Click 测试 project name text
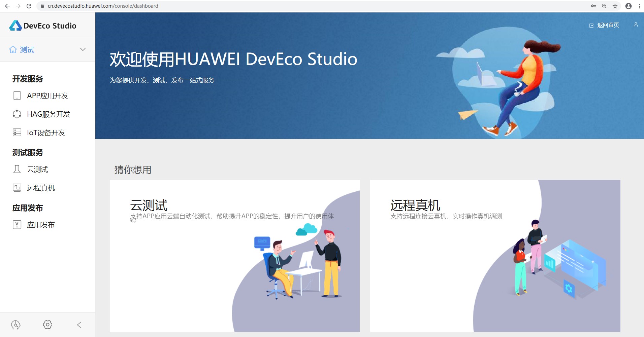Viewport: 644px width, 337px height. (x=27, y=50)
